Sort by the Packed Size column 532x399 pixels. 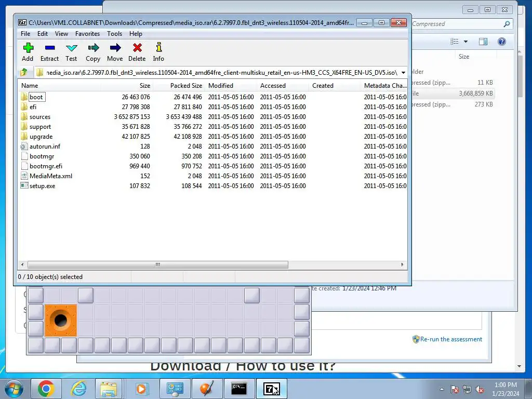[179, 86]
